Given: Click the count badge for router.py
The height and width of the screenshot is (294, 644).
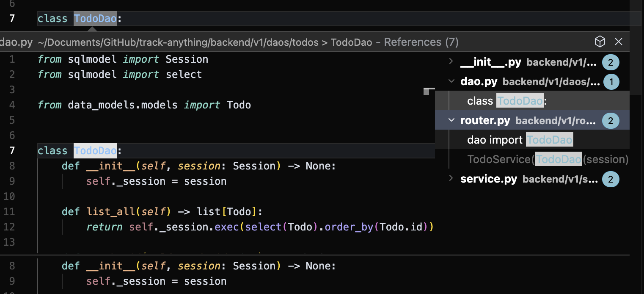Looking at the screenshot, I should (x=611, y=121).
